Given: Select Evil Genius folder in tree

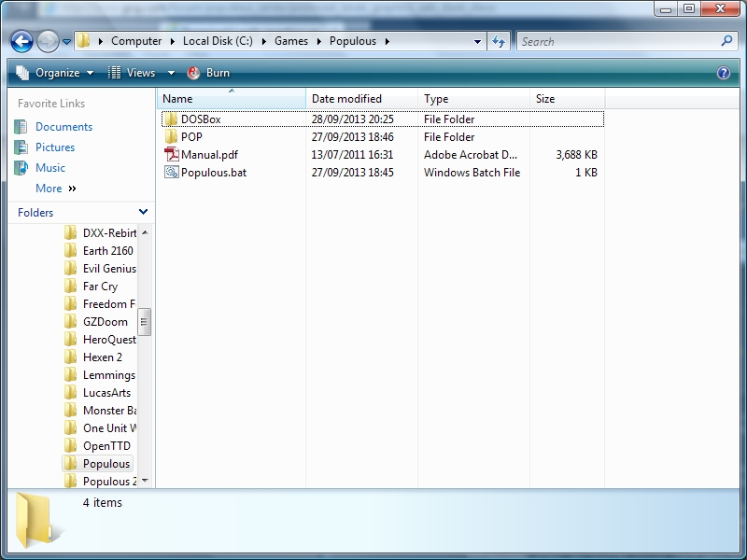Looking at the screenshot, I should click(x=100, y=269).
